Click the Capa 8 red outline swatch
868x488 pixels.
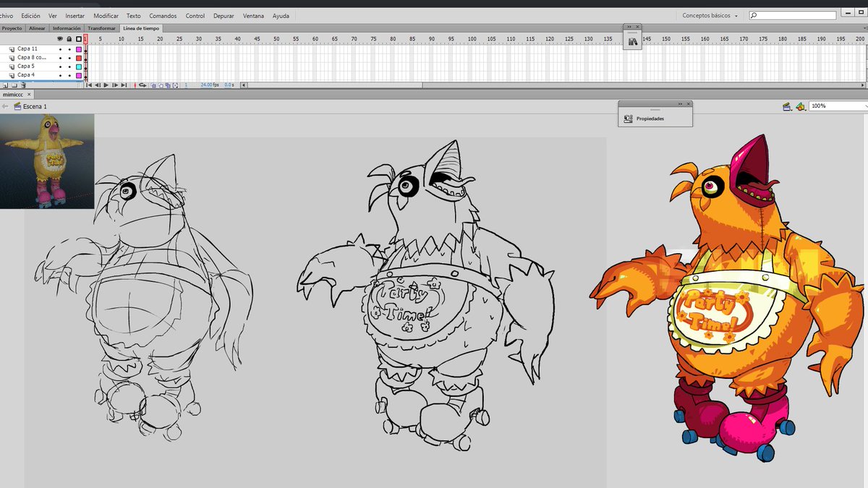tap(79, 58)
